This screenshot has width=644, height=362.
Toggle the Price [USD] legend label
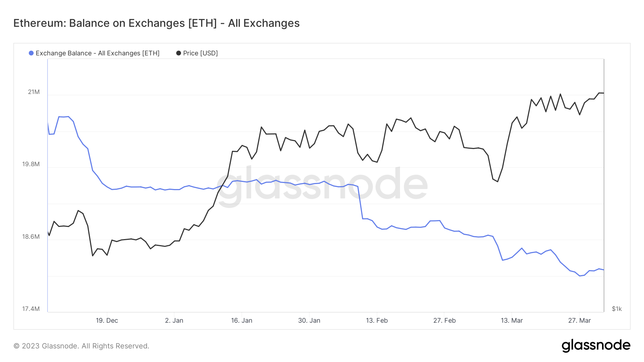pyautogui.click(x=200, y=53)
